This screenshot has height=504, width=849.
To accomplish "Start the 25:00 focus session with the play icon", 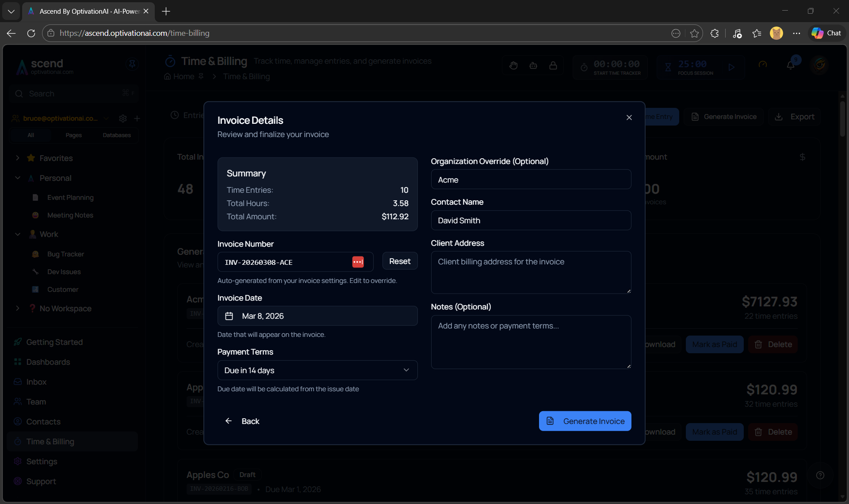I will tap(731, 67).
